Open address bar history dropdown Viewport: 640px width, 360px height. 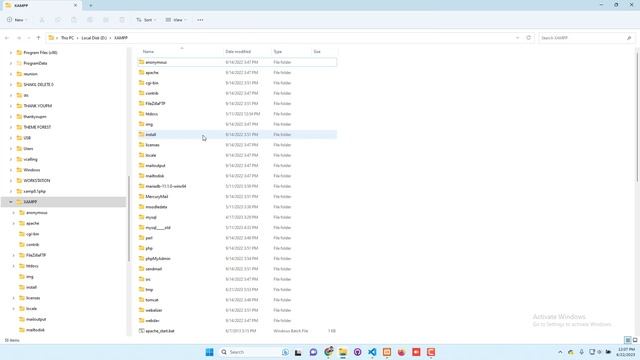coord(518,38)
